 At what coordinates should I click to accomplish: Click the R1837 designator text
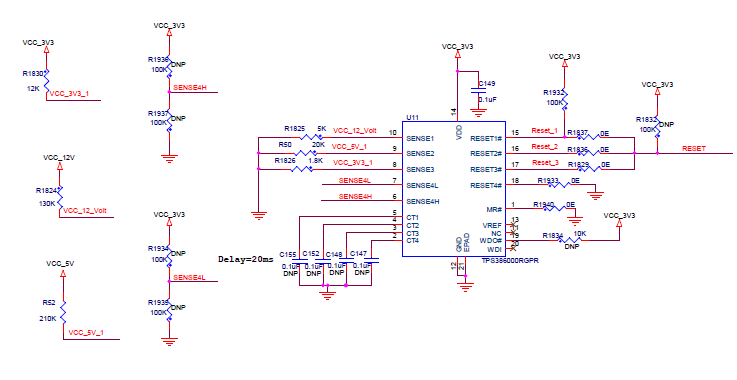tap(578, 133)
